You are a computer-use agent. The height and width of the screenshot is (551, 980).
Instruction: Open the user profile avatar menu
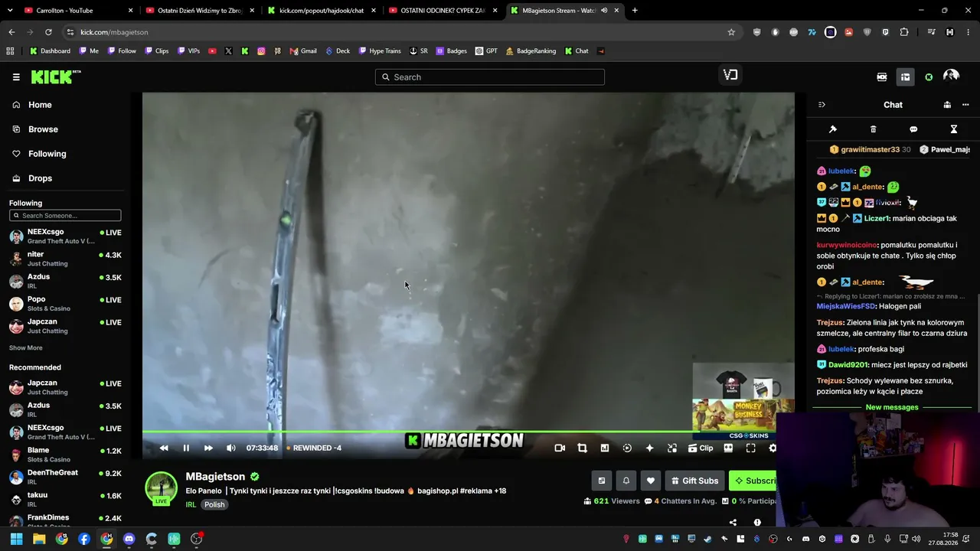pos(952,77)
